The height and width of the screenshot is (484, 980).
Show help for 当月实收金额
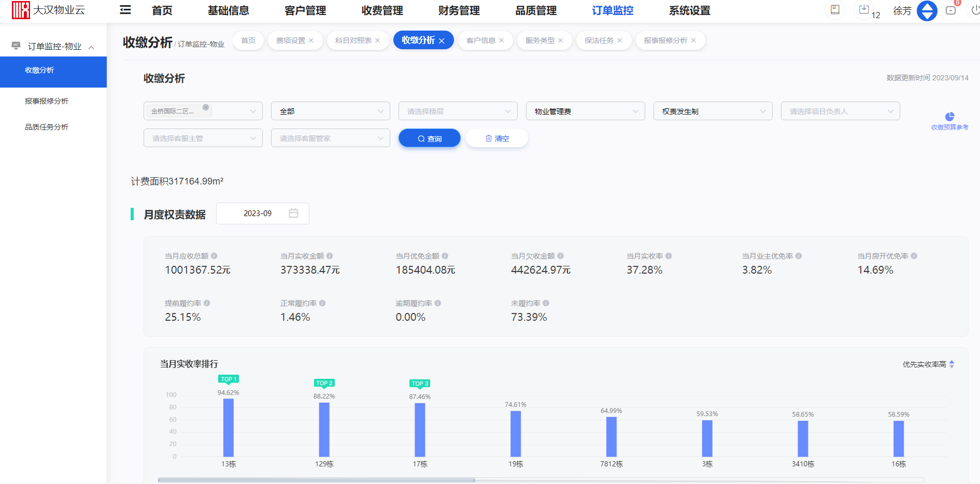tap(330, 256)
